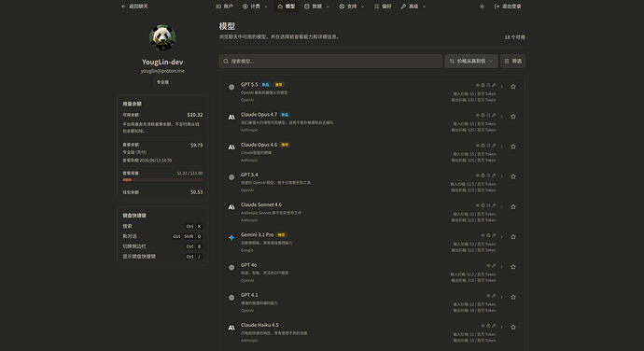
Task: Click the 套餐用量 usage progress bar
Action: (162, 179)
